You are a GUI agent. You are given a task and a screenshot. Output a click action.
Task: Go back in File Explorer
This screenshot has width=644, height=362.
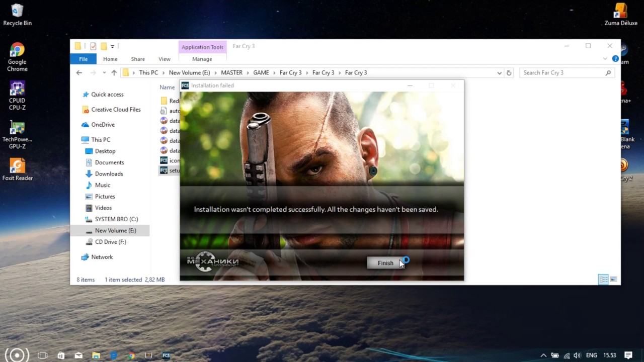[x=79, y=73]
